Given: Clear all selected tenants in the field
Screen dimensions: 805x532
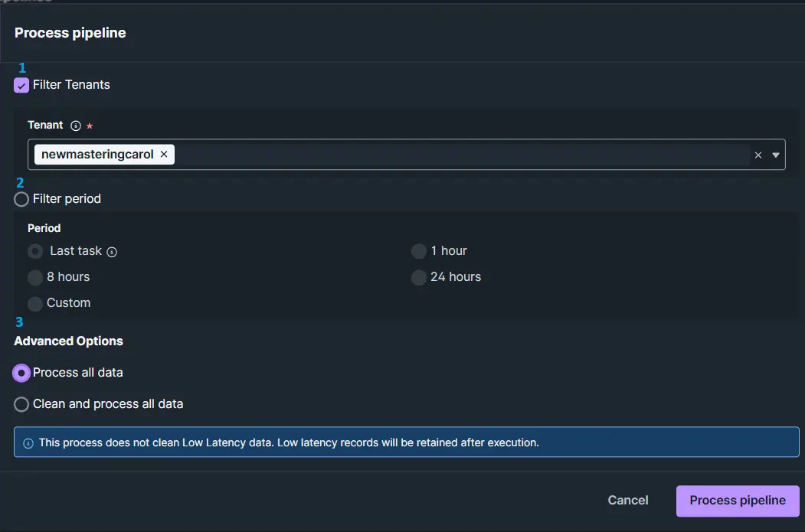Looking at the screenshot, I should [x=758, y=155].
